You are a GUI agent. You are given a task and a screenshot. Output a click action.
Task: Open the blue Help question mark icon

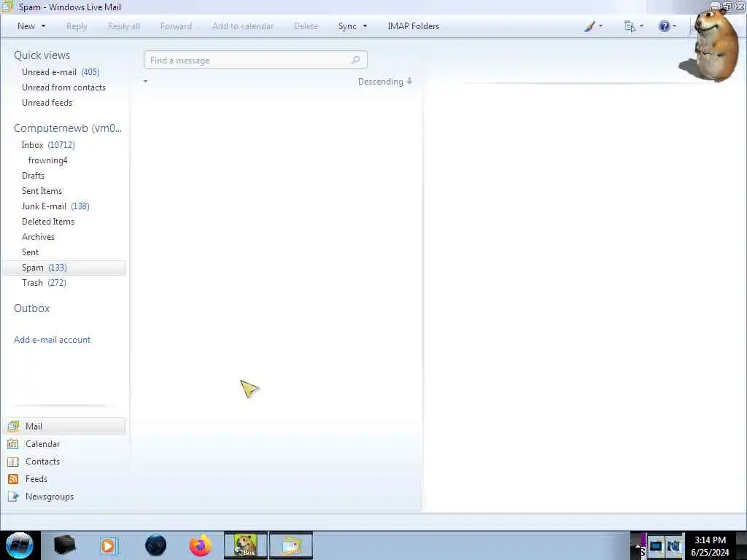pos(664,26)
